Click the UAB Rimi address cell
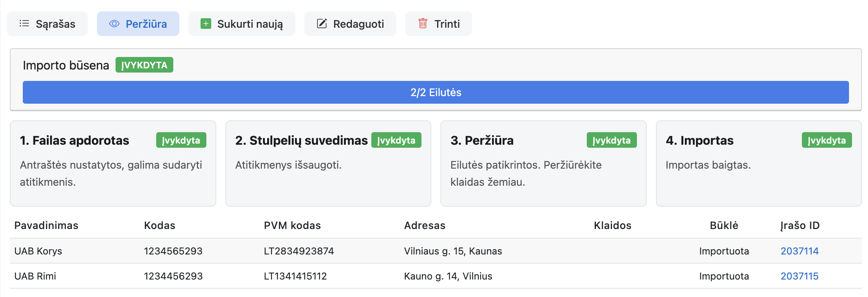Viewport: 868px width, 297px height. [x=448, y=276]
